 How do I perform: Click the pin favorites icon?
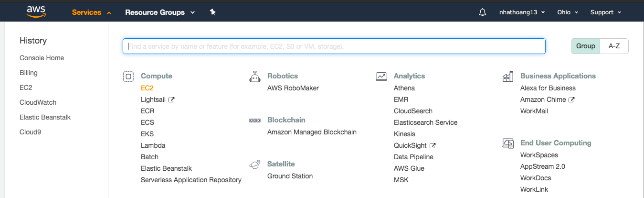coord(213,12)
